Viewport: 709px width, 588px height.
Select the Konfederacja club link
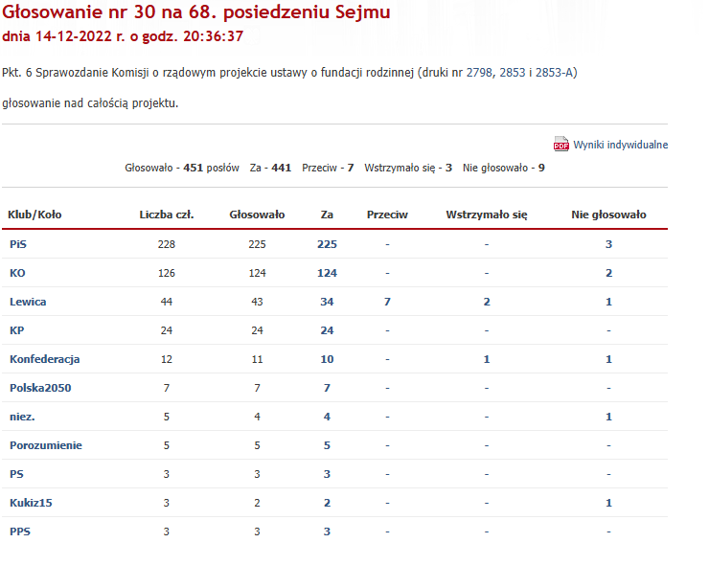(x=45, y=359)
